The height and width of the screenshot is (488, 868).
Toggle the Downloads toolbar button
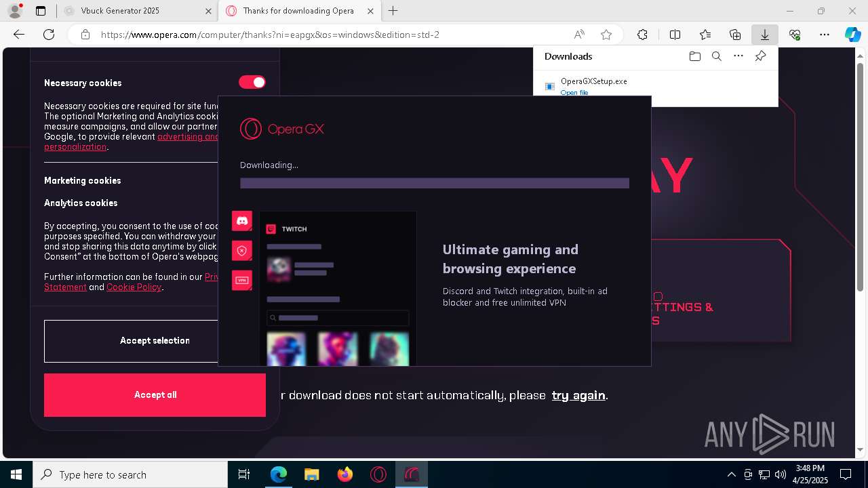[764, 35]
